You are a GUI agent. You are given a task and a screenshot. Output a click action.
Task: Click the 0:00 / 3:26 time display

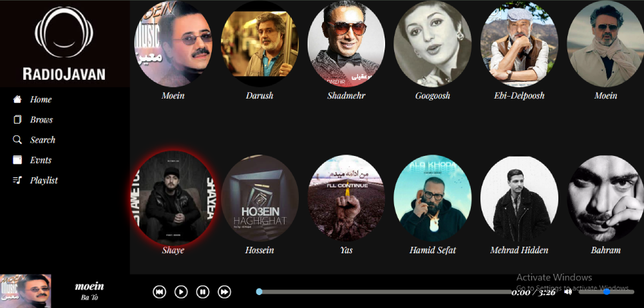coord(533,293)
